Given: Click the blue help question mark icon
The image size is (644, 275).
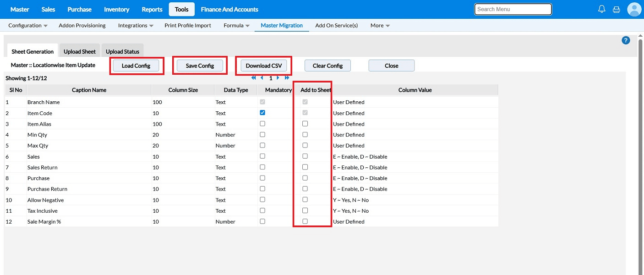Looking at the screenshot, I should pyautogui.click(x=626, y=40).
